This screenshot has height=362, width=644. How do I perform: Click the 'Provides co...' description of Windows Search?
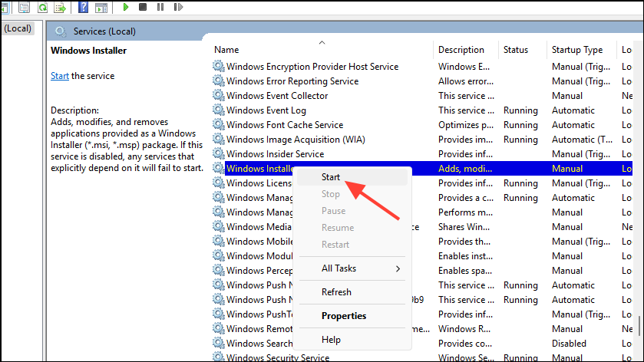[x=465, y=344]
